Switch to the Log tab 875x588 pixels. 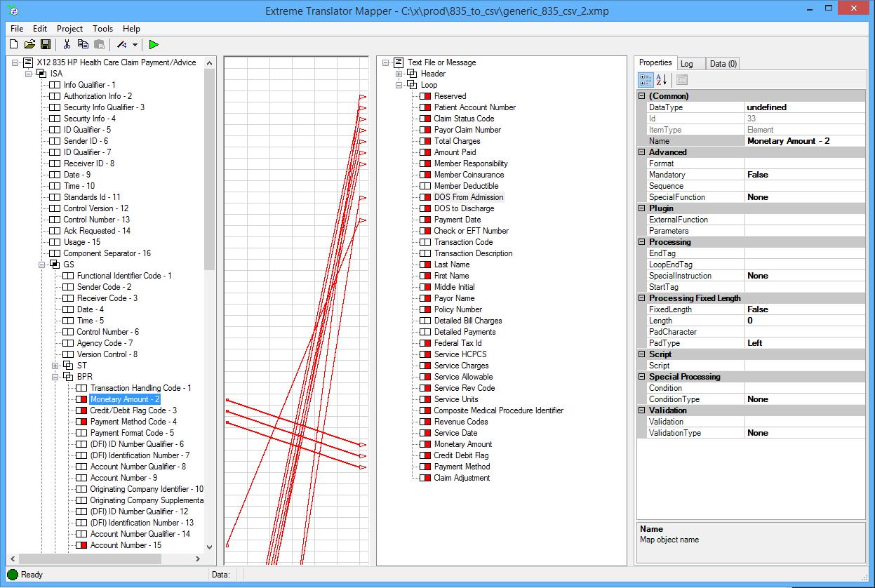(687, 64)
